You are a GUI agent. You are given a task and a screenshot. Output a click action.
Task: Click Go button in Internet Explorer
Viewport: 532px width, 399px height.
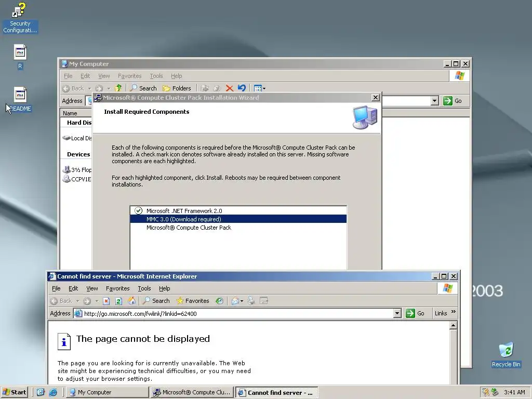(415, 313)
